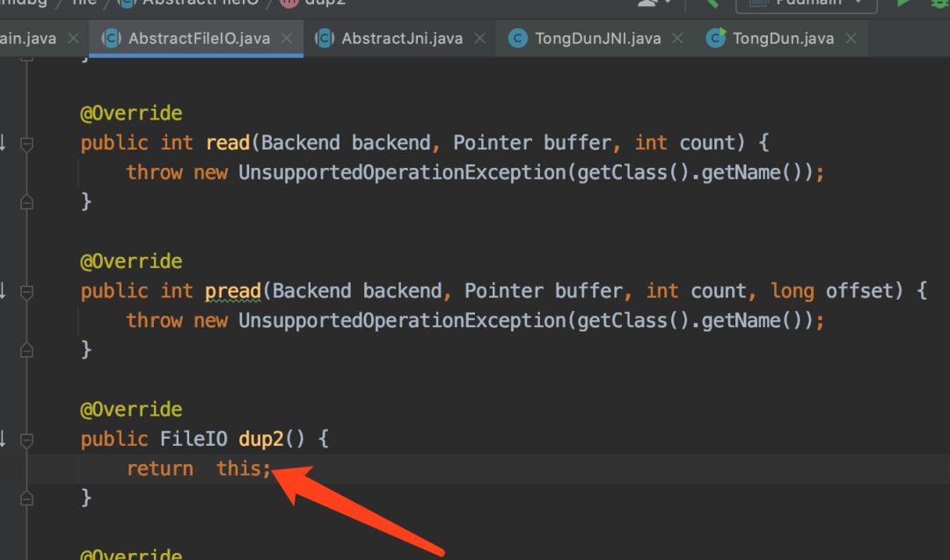The width and height of the screenshot is (950, 560).
Task: Click the long keyword in pread
Action: (793, 291)
